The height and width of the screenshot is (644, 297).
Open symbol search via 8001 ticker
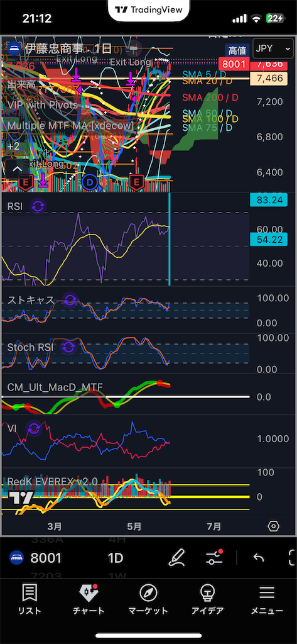[x=46, y=558]
